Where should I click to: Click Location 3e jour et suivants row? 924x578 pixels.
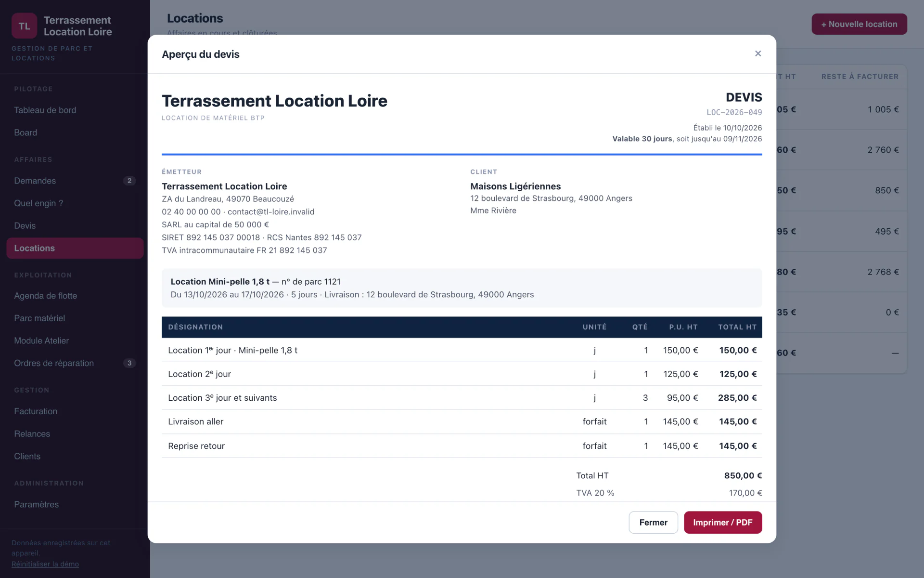point(462,398)
